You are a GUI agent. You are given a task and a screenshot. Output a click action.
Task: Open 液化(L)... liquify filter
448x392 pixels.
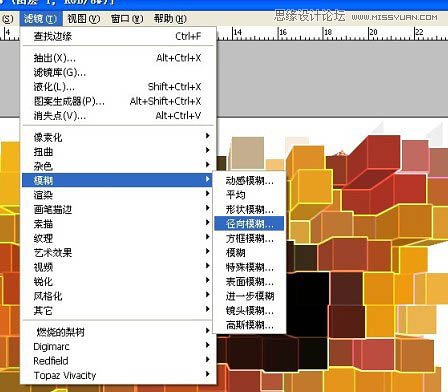[118, 87]
